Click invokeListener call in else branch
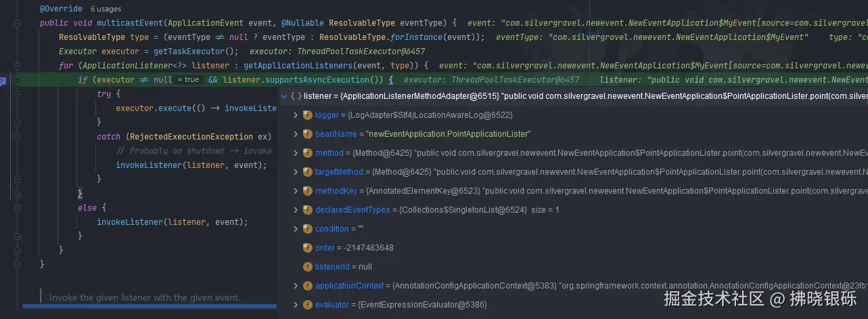This screenshot has height=319, width=868. click(130, 222)
